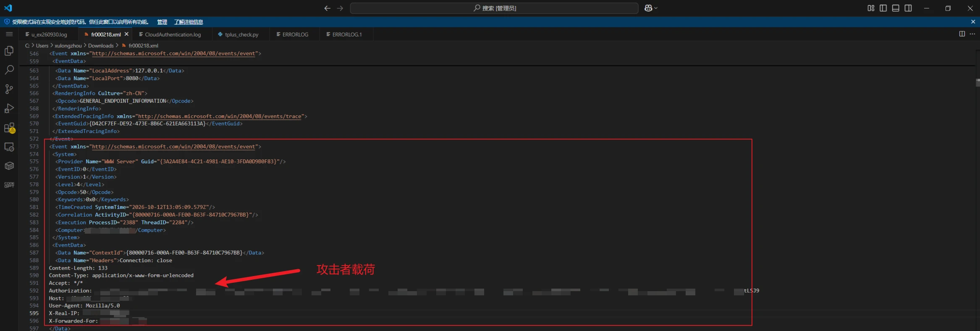
Task: Open the events/event schema URL on line 573
Action: [x=174, y=146]
